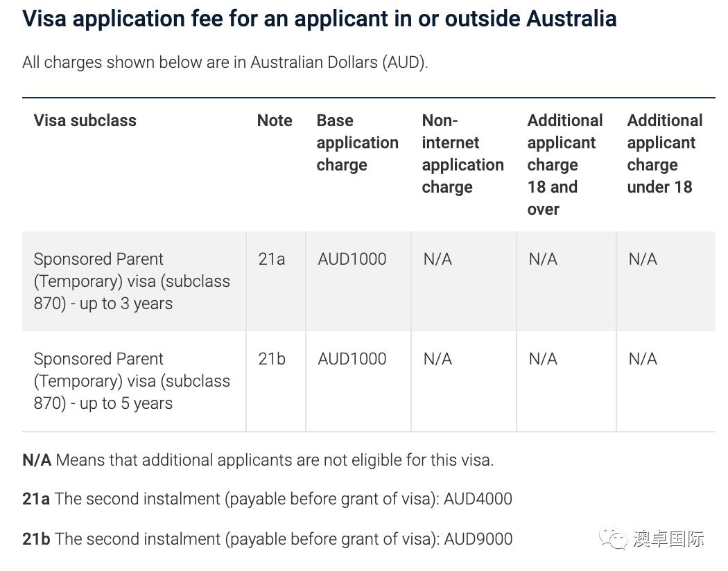The width and height of the screenshot is (728, 571).
Task: Click the 21b note cell in the table
Action: tap(272, 359)
